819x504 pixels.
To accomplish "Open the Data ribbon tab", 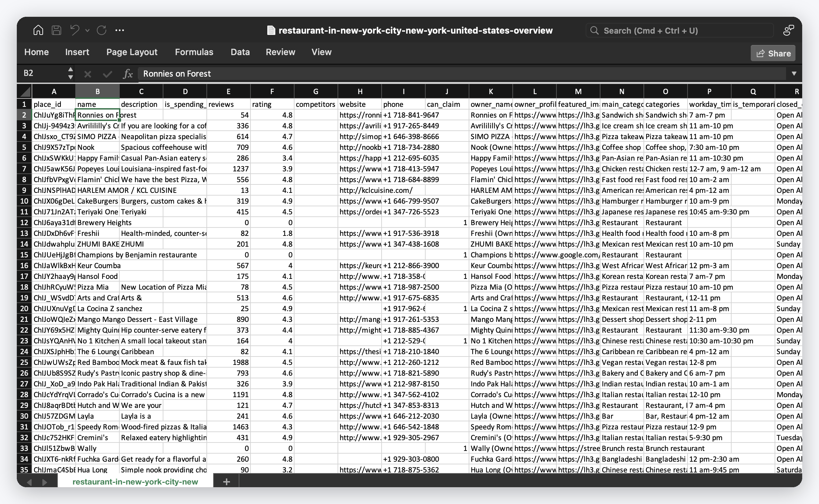I will [240, 52].
